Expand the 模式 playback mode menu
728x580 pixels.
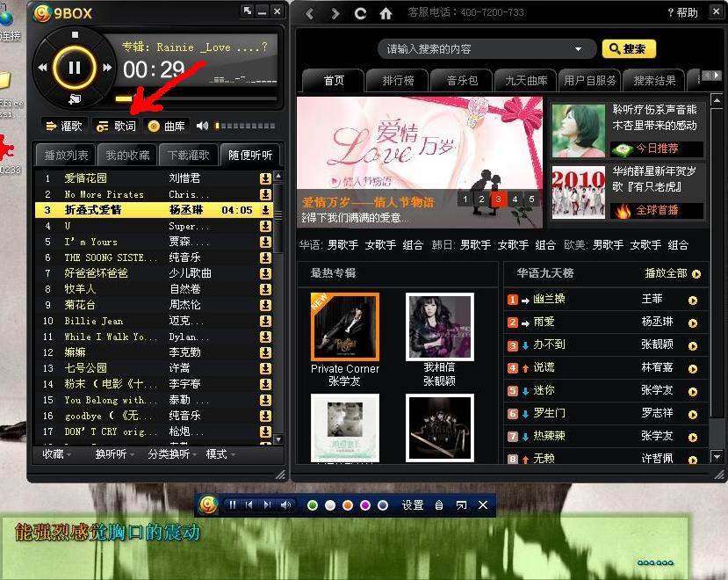[x=220, y=454]
